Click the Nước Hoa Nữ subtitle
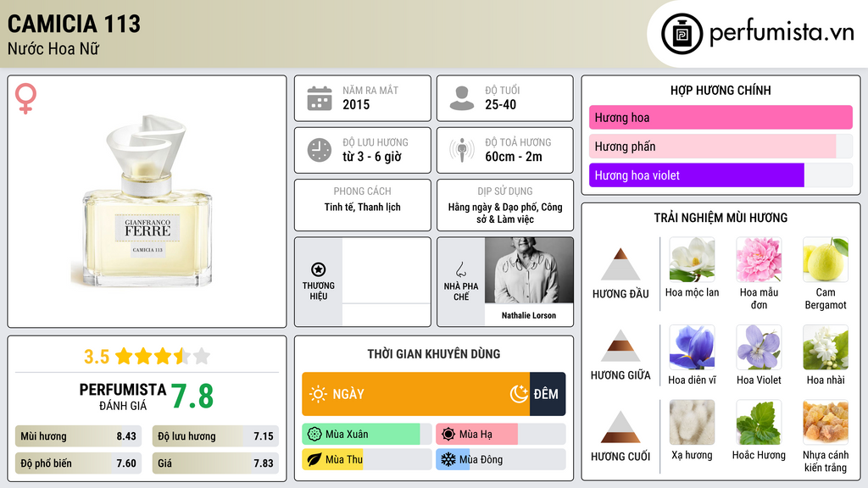 tap(53, 48)
